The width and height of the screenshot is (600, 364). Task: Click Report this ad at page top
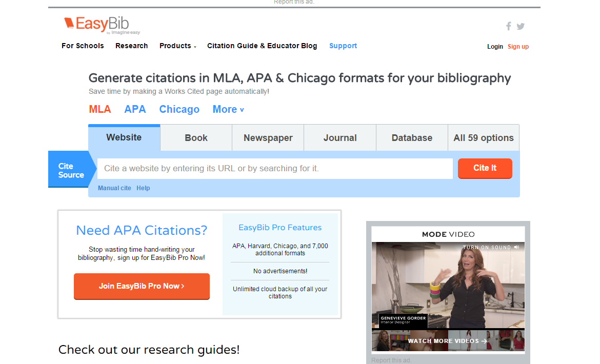point(294,2)
